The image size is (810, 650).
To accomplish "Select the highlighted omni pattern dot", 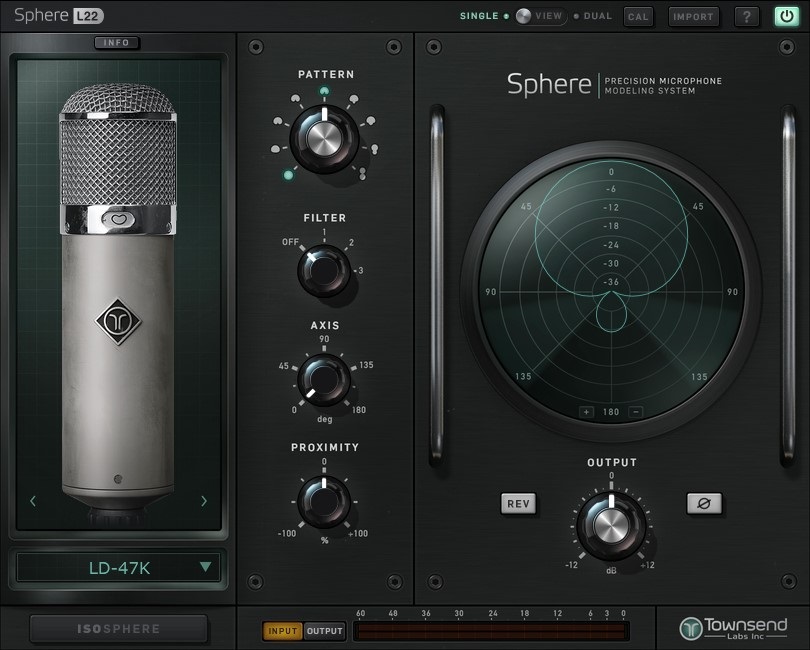I will (x=288, y=175).
